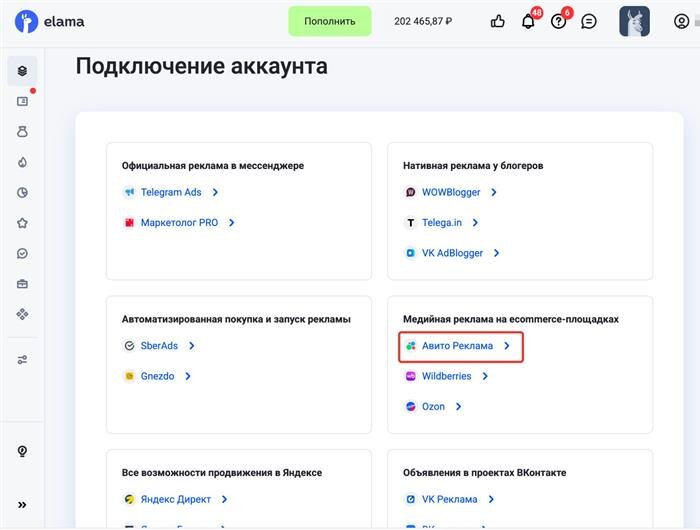The image size is (700, 530).
Task: Open the sliders settings sidebar icon
Action: 22,359
